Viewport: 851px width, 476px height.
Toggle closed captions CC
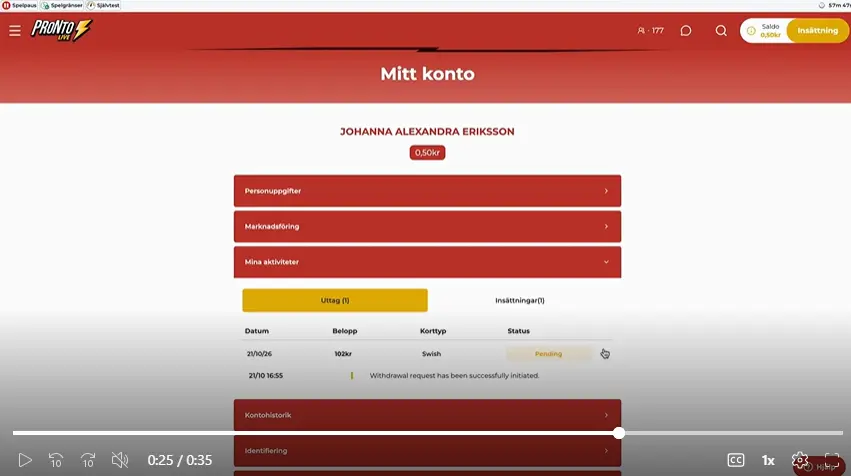click(736, 460)
